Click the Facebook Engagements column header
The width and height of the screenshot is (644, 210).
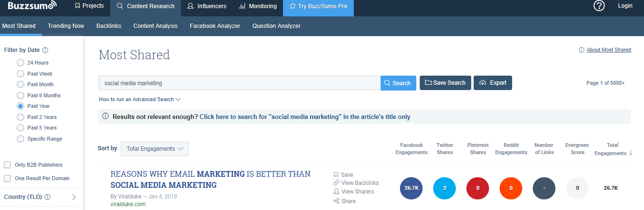pos(412,149)
